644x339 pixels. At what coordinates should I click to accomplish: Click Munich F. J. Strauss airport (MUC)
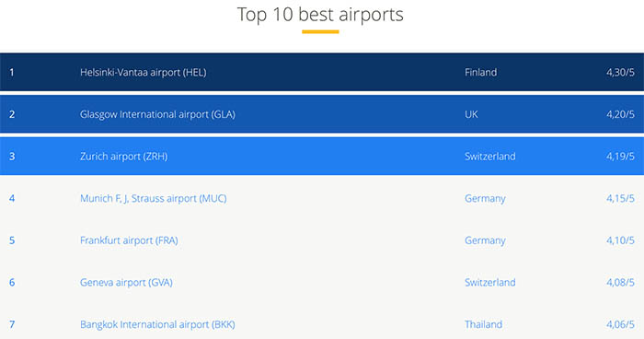tap(154, 198)
